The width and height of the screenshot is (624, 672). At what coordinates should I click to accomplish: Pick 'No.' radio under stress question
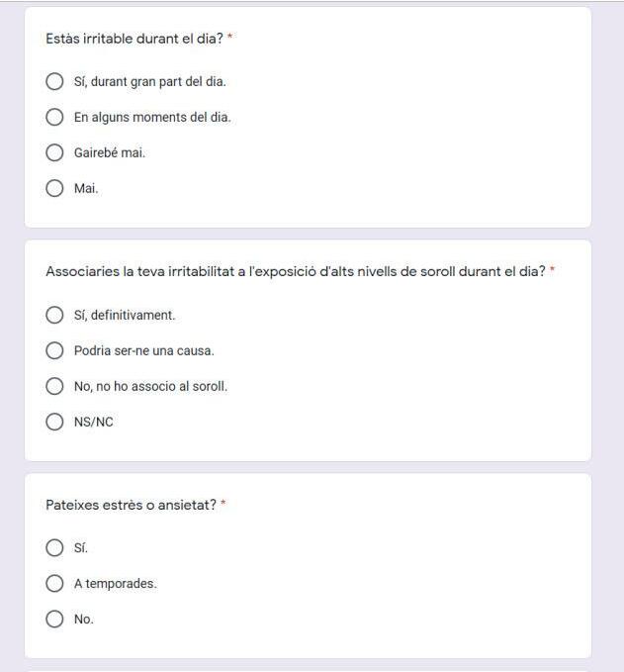55,619
